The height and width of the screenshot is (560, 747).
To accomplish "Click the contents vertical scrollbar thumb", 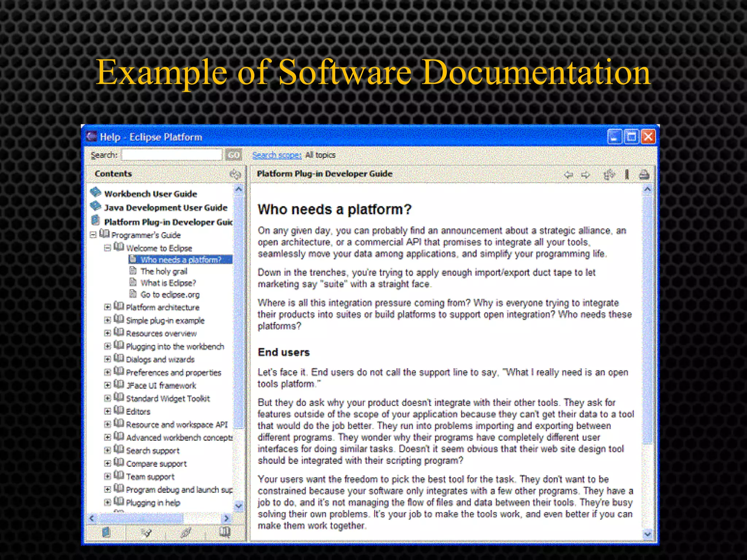I will tap(239, 312).
